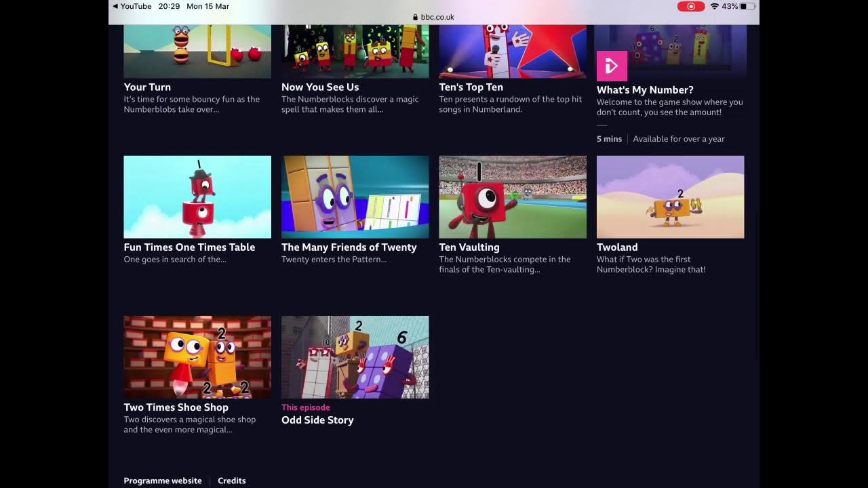Open the Programme website link

click(163, 481)
